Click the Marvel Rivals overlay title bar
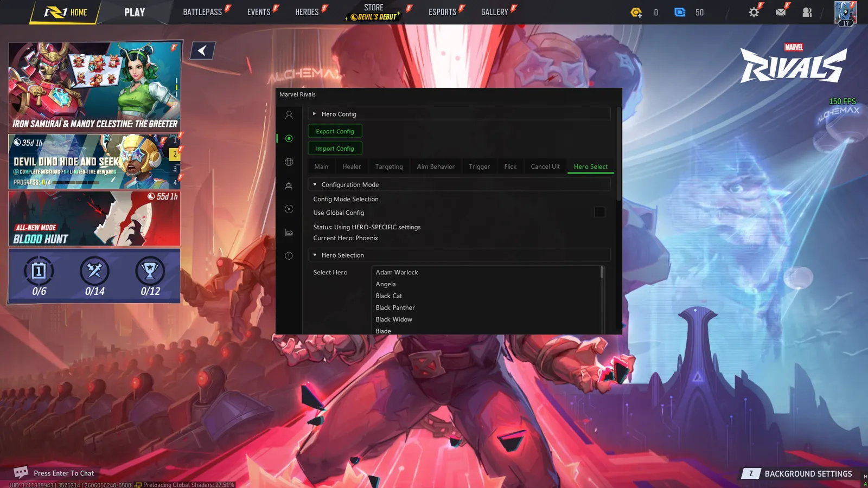 click(449, 94)
